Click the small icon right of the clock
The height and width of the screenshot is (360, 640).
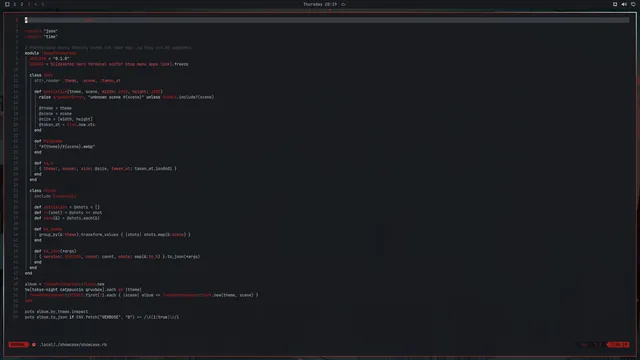343,4
